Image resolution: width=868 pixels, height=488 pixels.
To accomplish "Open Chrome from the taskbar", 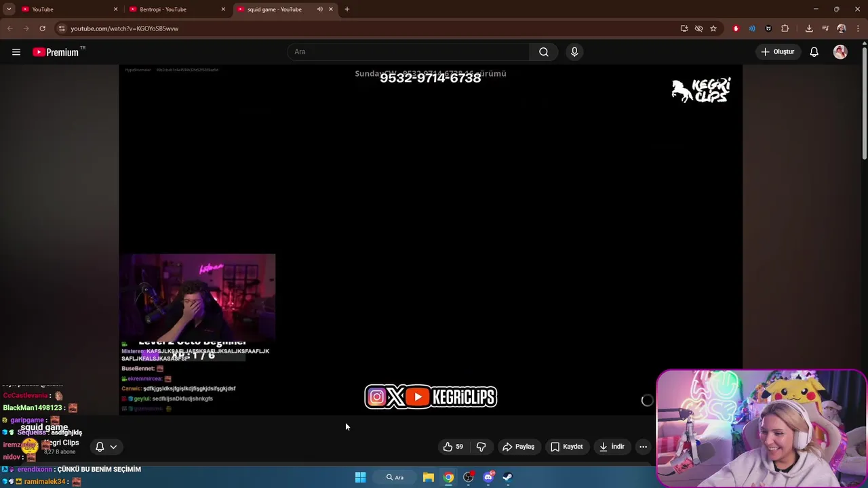I will [448, 477].
